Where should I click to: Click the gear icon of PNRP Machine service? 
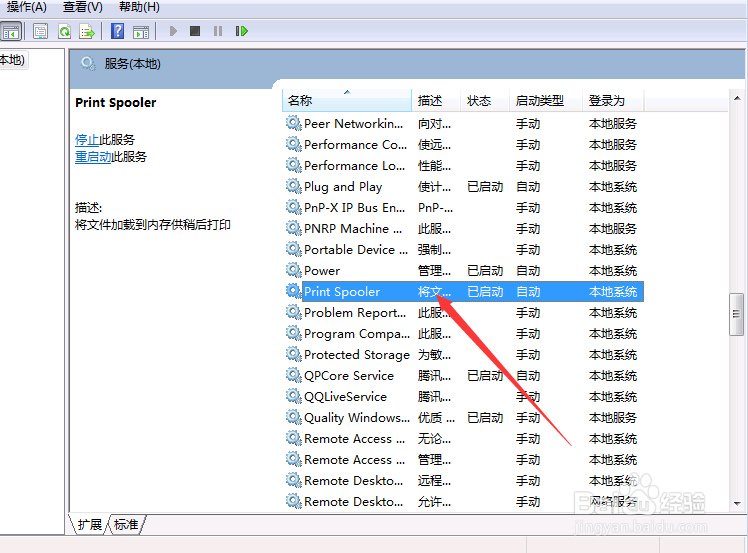293,228
